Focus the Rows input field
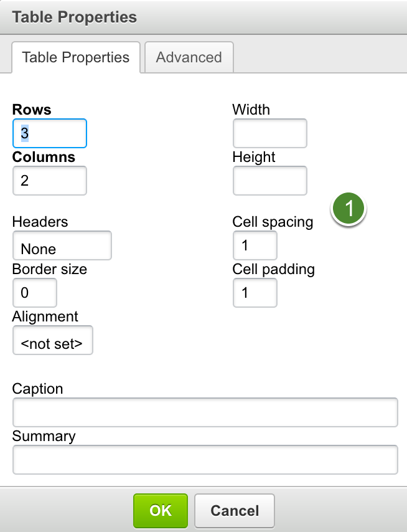This screenshot has width=407, height=532. tap(49, 133)
